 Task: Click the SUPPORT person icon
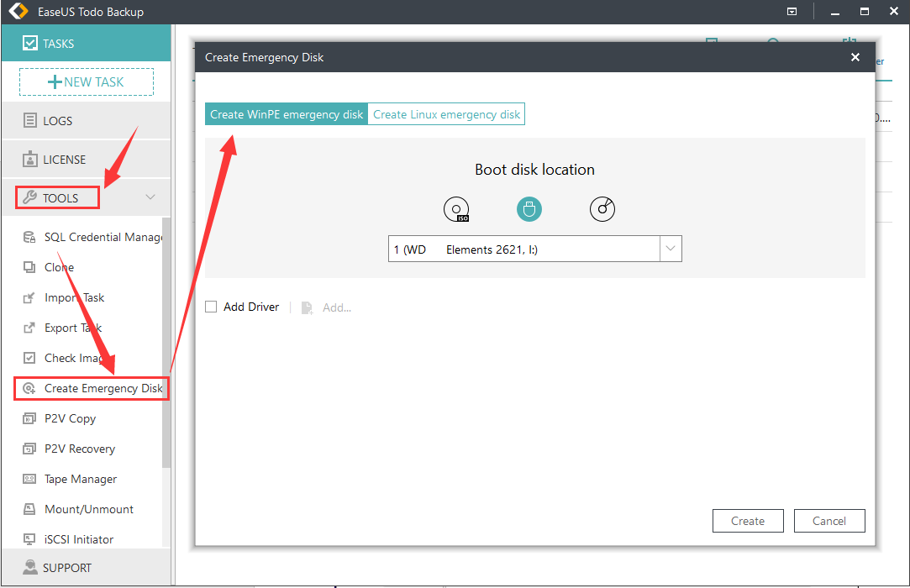click(29, 567)
